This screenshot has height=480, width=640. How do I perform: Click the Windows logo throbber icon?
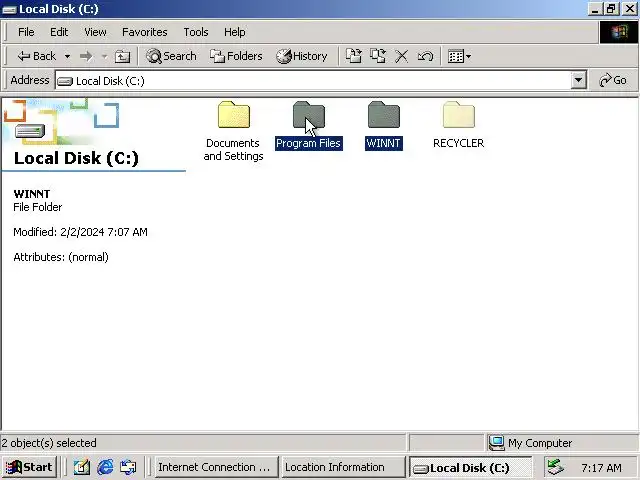pyautogui.click(x=619, y=32)
